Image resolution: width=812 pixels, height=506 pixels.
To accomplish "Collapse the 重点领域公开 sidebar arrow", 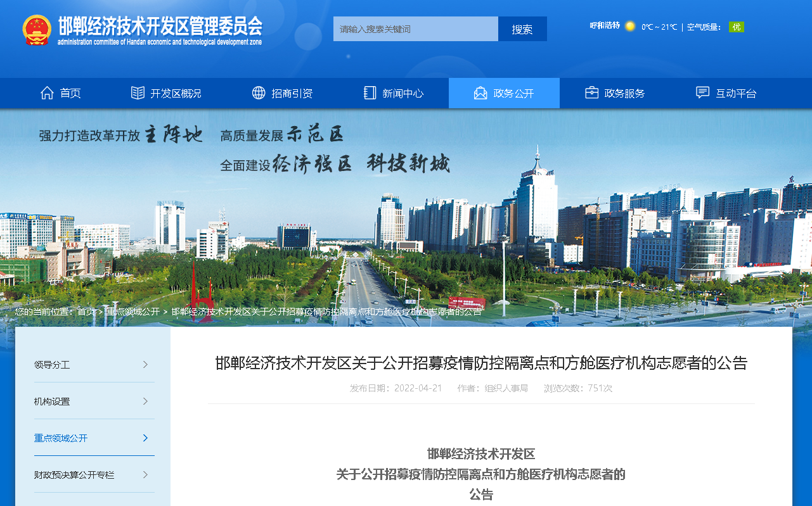I will (145, 438).
